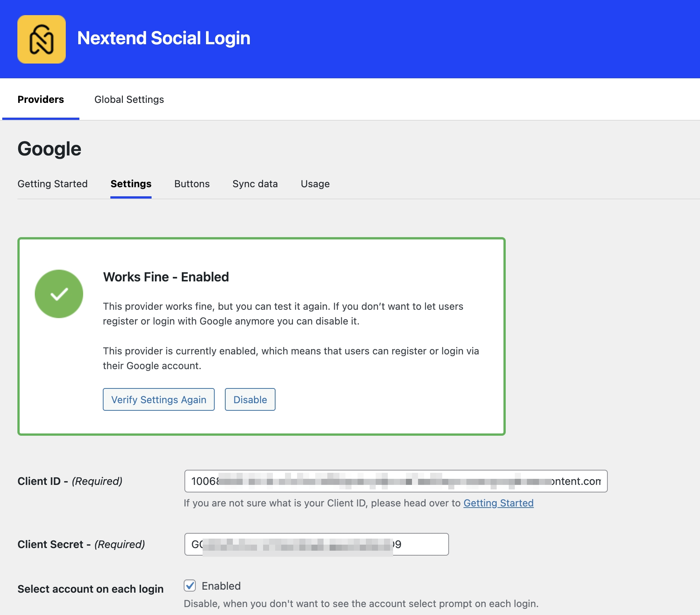This screenshot has height=615, width=700.
Task: Click the Nextend Social Login header title
Action: point(163,38)
